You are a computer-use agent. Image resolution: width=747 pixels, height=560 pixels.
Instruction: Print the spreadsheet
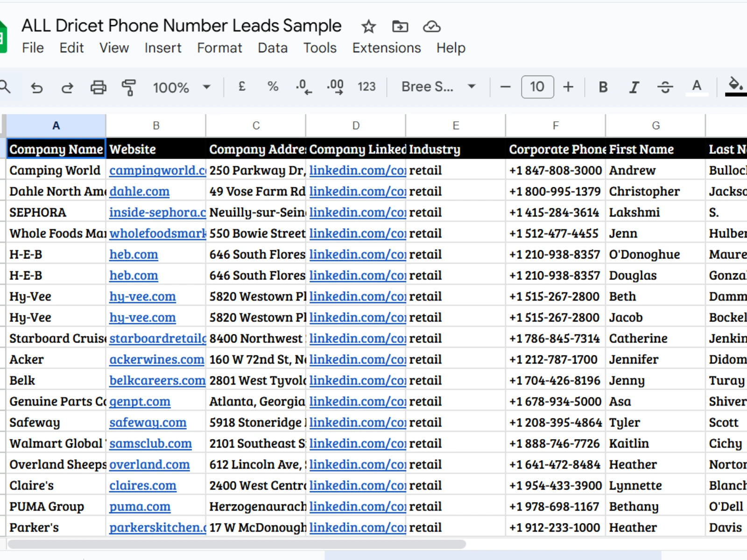click(x=98, y=87)
